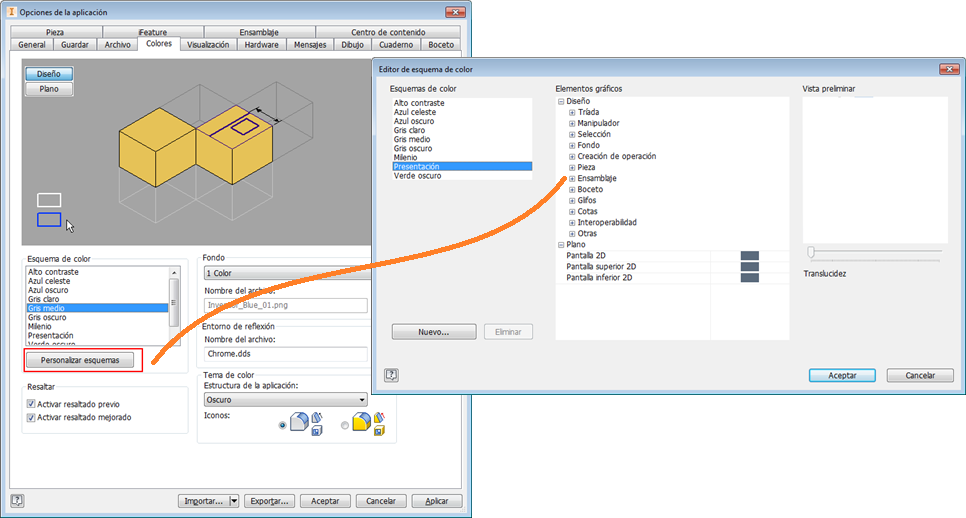Select the yellow icon theme radio button
This screenshot has height=518, width=966.
pos(344,425)
